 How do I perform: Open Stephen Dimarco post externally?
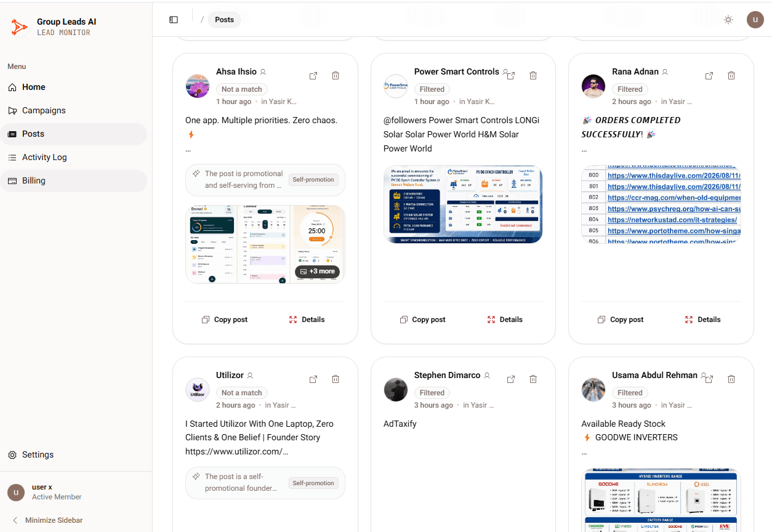[511, 379]
